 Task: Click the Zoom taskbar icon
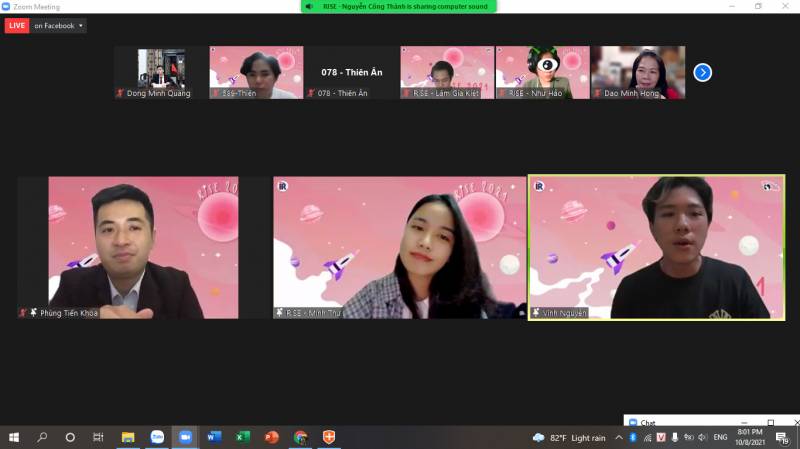185,437
